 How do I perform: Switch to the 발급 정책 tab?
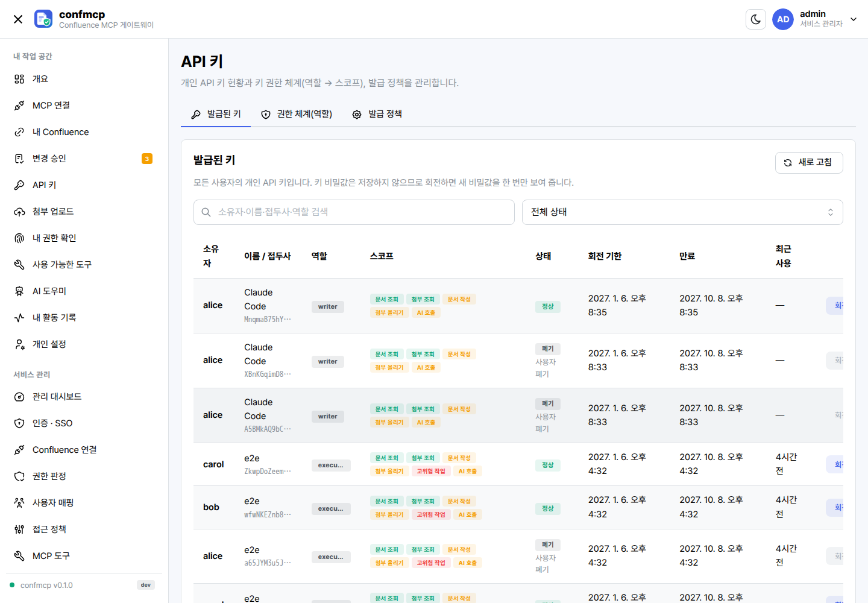[377, 114]
